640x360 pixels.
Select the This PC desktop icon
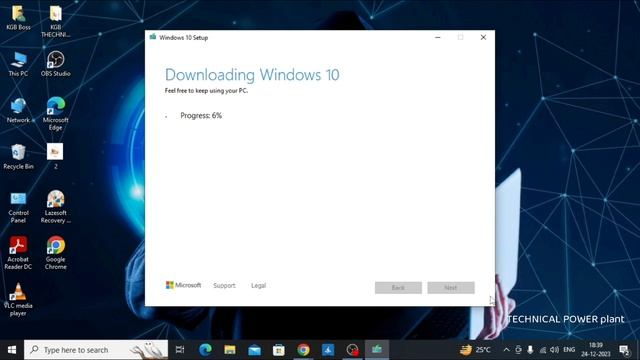tap(18, 64)
